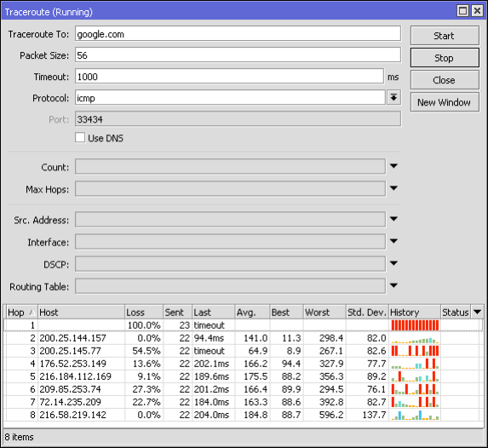Click the history graph for hop 1
This screenshot has width=488, height=448.
coord(415,325)
